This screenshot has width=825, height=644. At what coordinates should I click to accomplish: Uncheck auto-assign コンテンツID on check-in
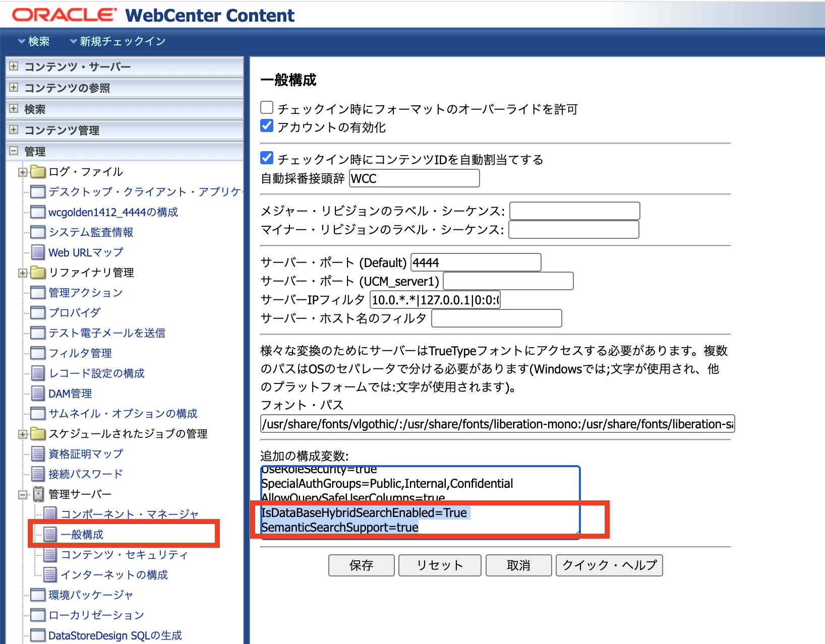tap(267, 158)
